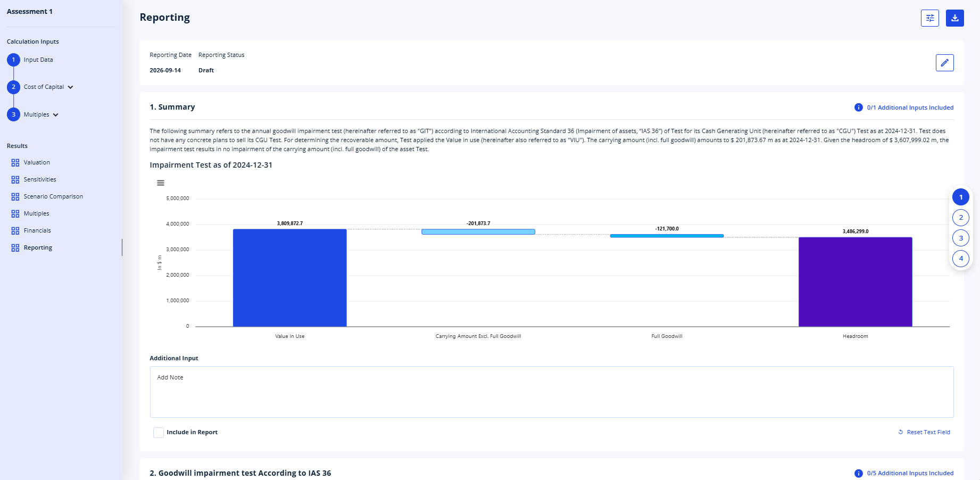Click the Carrying Amount Excl. Full Goodwill bar
980x480 pixels.
(x=478, y=231)
